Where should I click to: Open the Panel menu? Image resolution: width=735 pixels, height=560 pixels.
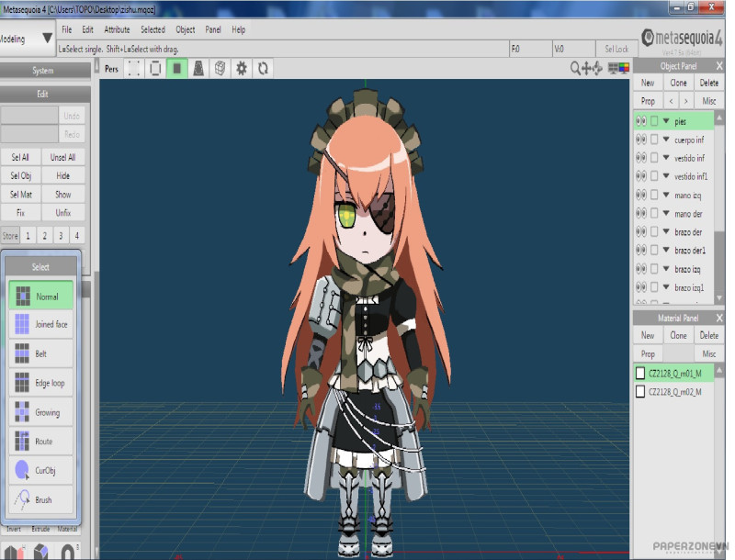[213, 29]
